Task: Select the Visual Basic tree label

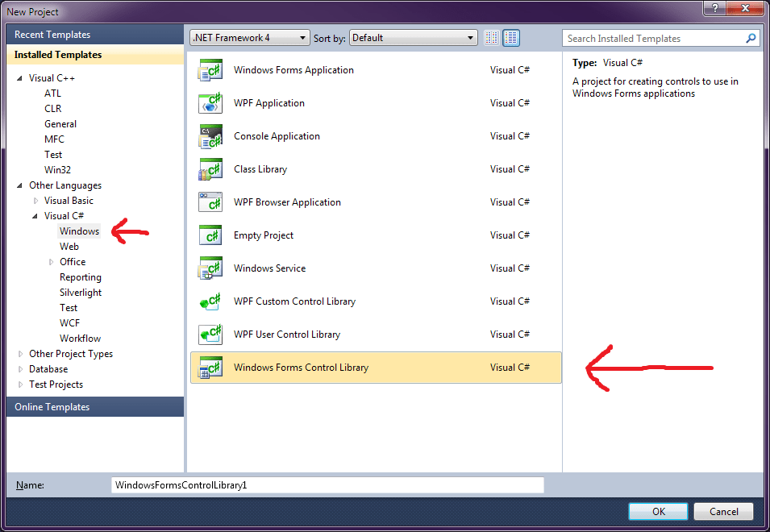Action: click(x=69, y=201)
